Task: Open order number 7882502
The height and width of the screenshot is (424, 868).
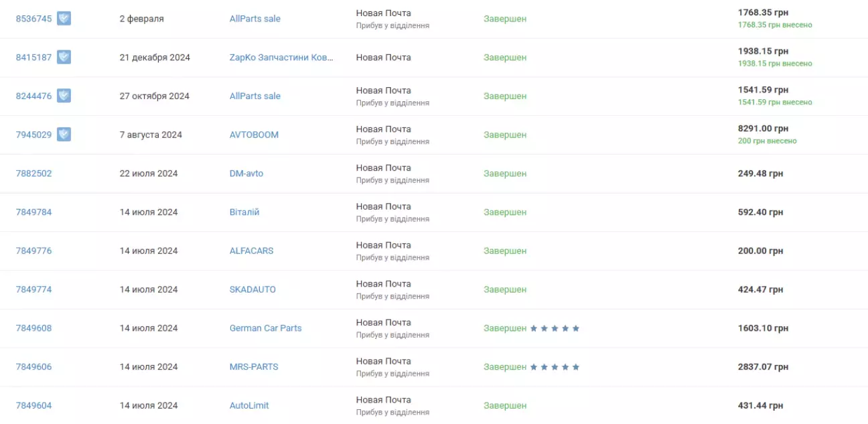Action: pyautogui.click(x=33, y=173)
